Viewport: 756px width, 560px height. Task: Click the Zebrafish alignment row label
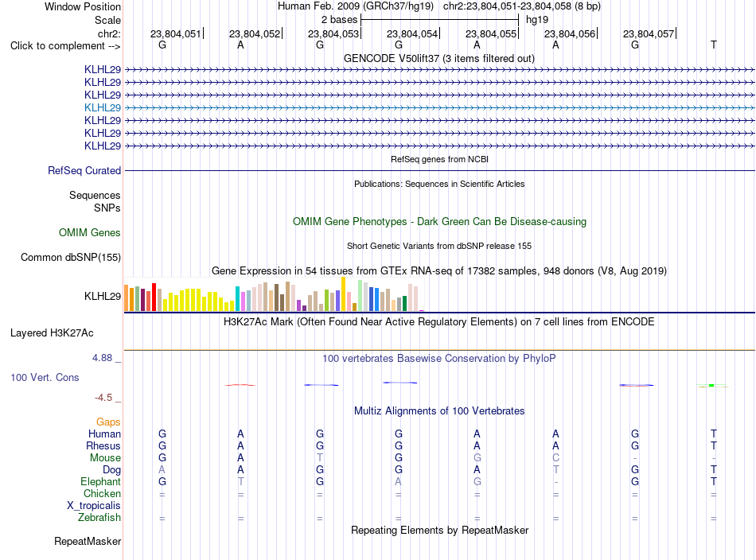[99, 518]
